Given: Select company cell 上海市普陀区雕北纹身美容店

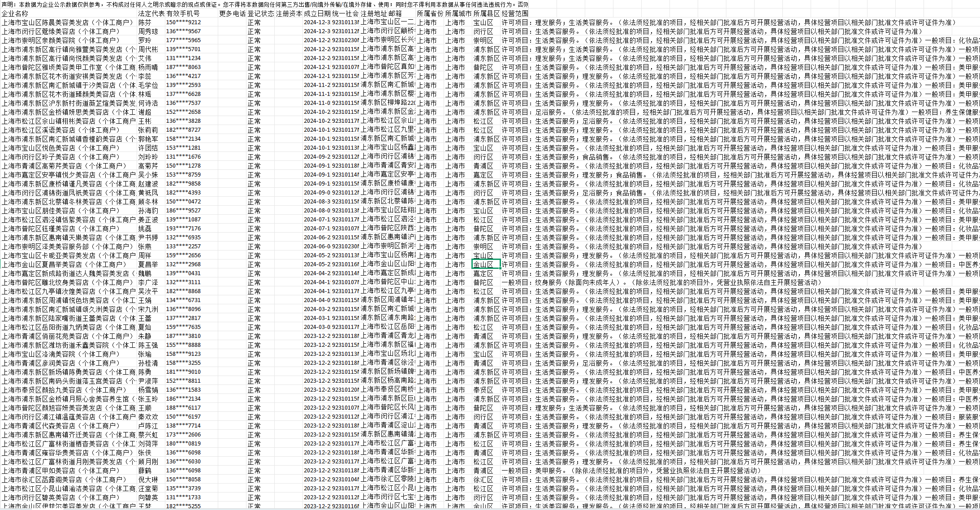Looking at the screenshot, I should 67,282.
